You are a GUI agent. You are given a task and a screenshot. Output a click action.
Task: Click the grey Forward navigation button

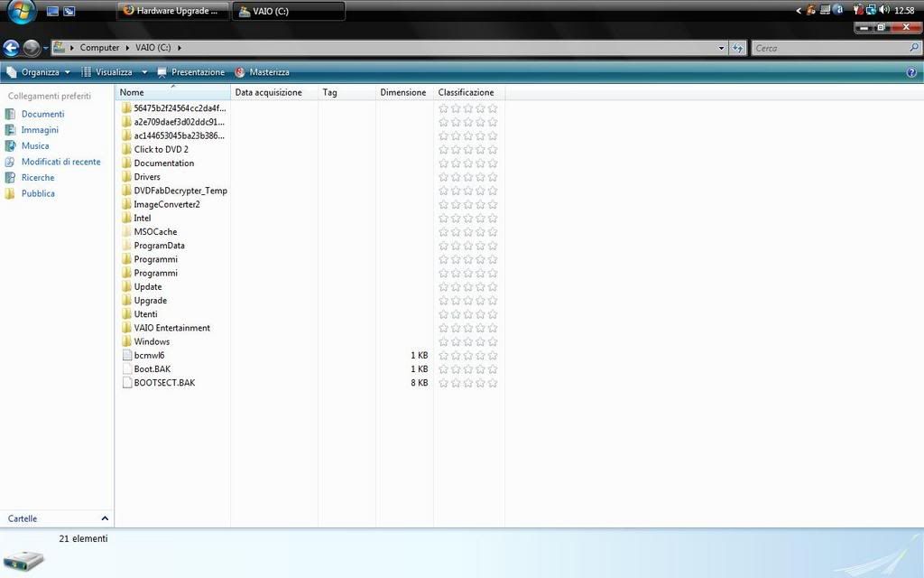point(32,48)
